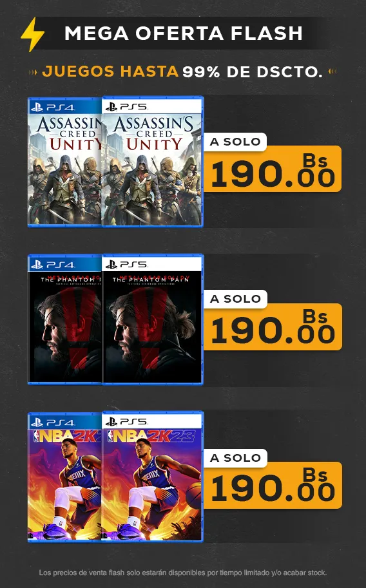Click the PS5 logo on NBA 2K23

click(x=126, y=422)
